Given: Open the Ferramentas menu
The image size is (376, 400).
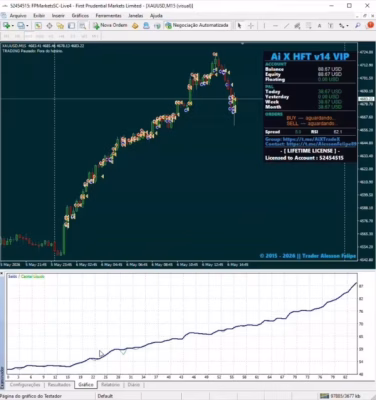Looking at the screenshot, I should 108,16.
